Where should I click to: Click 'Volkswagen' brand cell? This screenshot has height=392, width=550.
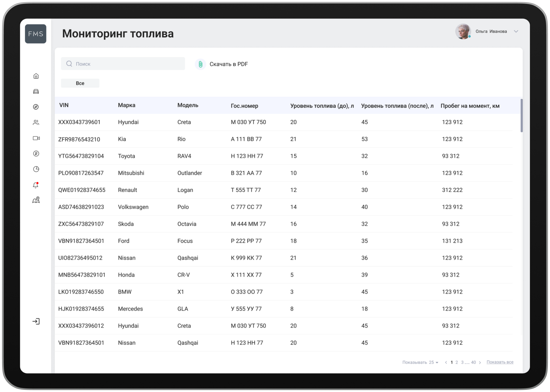coord(133,207)
